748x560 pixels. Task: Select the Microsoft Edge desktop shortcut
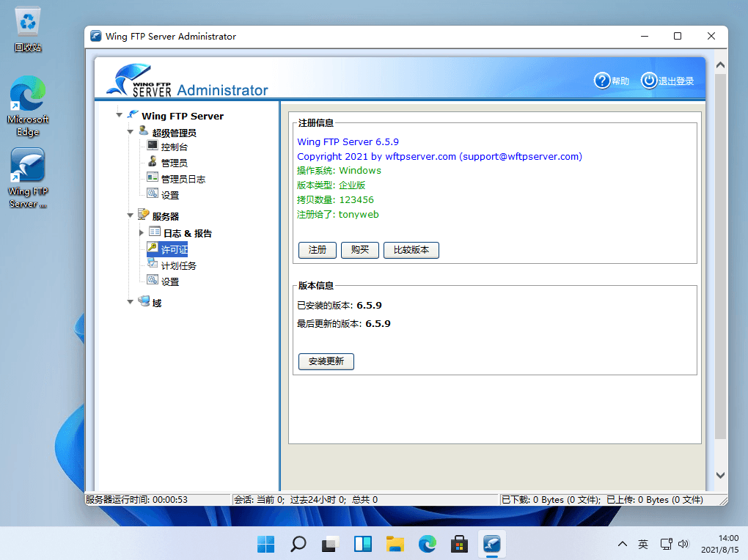pyautogui.click(x=28, y=106)
